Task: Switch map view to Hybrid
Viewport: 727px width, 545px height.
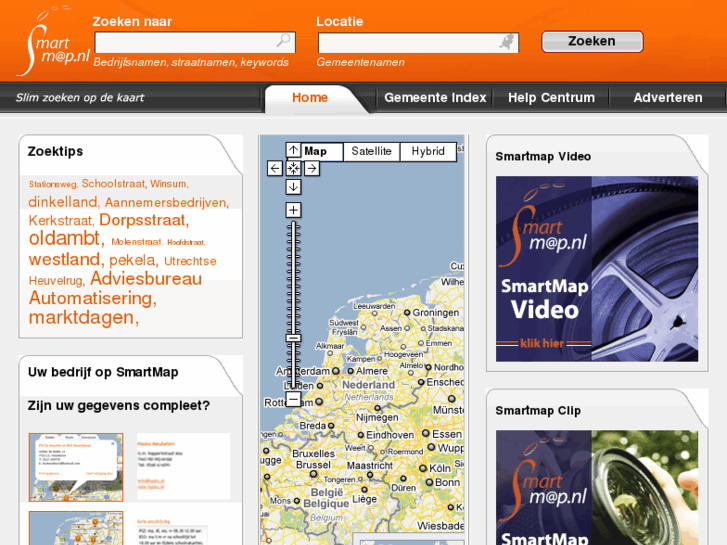Action: pyautogui.click(x=428, y=152)
